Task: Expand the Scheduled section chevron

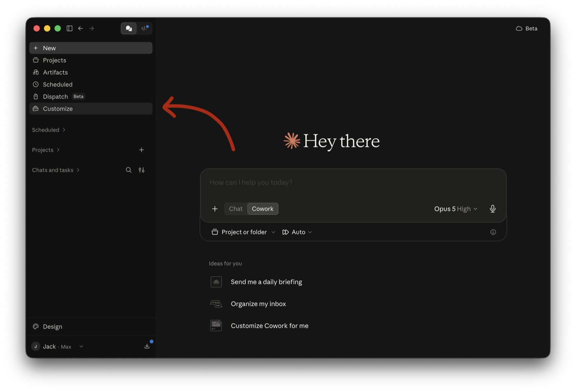Action: (x=64, y=130)
